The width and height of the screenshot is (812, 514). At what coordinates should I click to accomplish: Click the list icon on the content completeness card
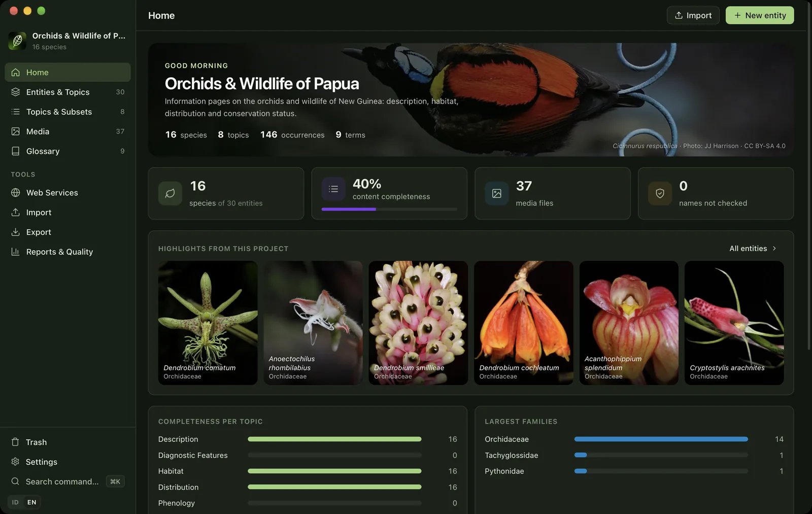(333, 189)
